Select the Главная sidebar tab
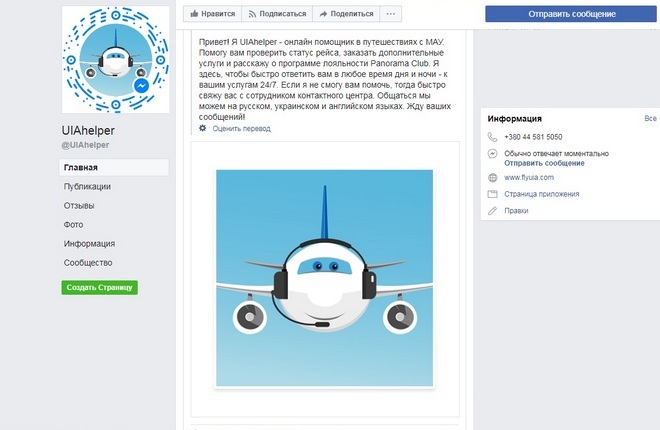This screenshot has width=660, height=430. (114, 167)
